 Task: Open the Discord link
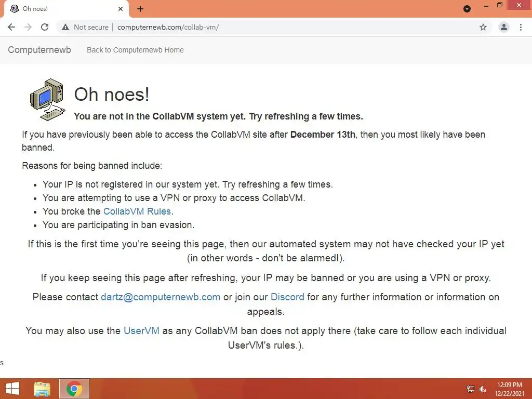(x=287, y=297)
